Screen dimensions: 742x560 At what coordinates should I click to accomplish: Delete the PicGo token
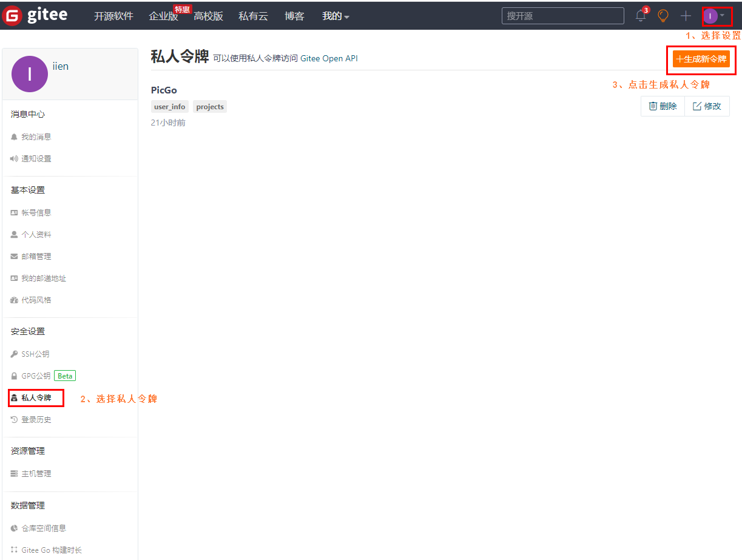(663, 106)
